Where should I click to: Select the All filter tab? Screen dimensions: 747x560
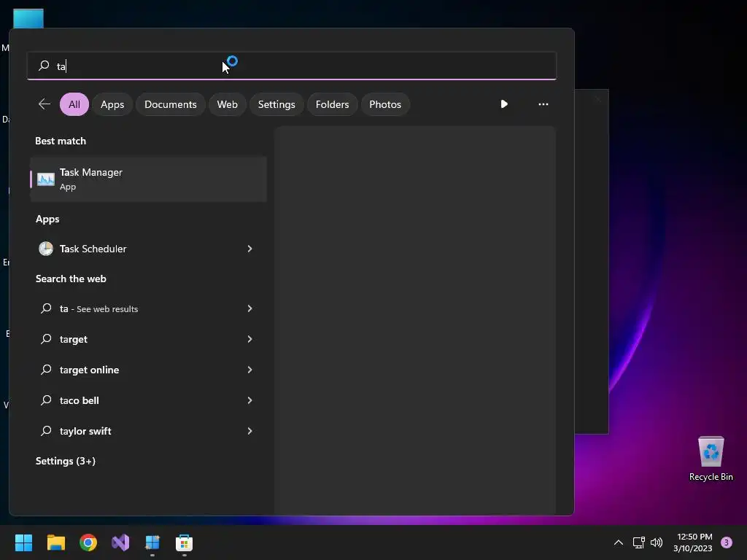click(x=74, y=104)
